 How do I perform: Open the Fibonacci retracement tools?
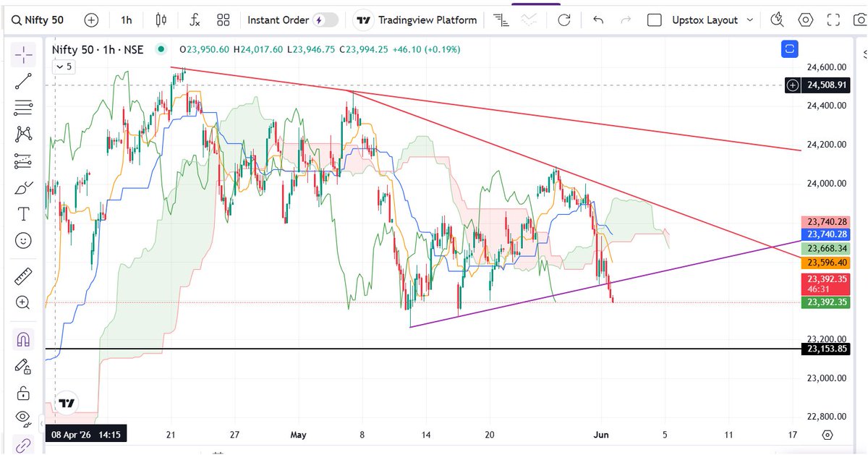click(23, 108)
